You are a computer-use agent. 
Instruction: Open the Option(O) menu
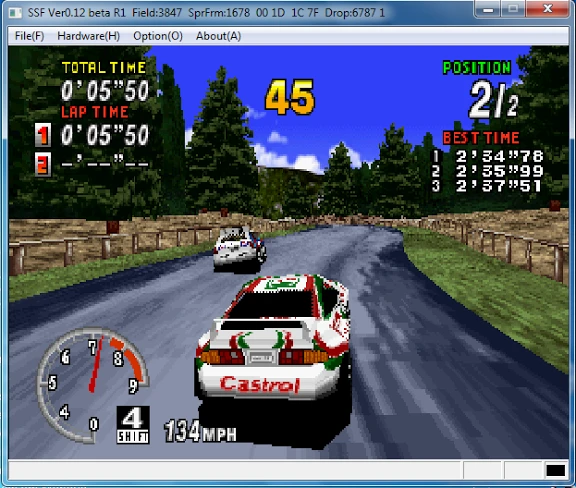pyautogui.click(x=158, y=36)
